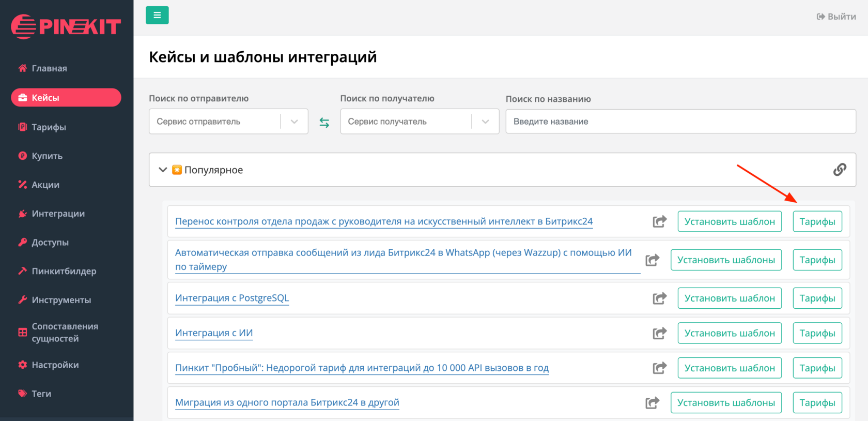Click the share icon for Миграция из одного портала

pos(652,403)
